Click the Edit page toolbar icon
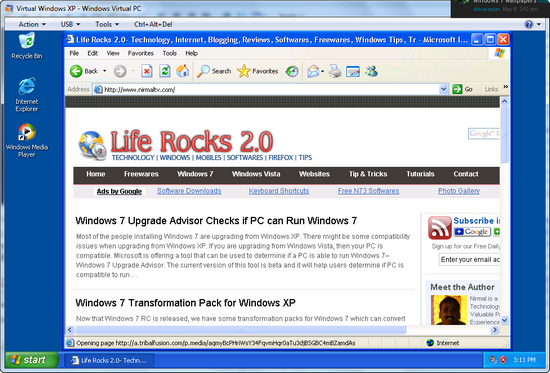Viewport: 550px width, 373px height. point(353,71)
